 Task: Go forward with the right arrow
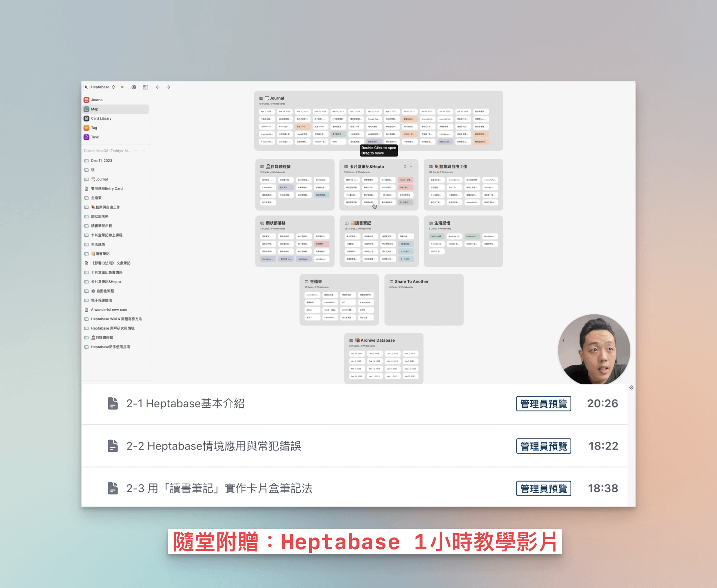[168, 87]
